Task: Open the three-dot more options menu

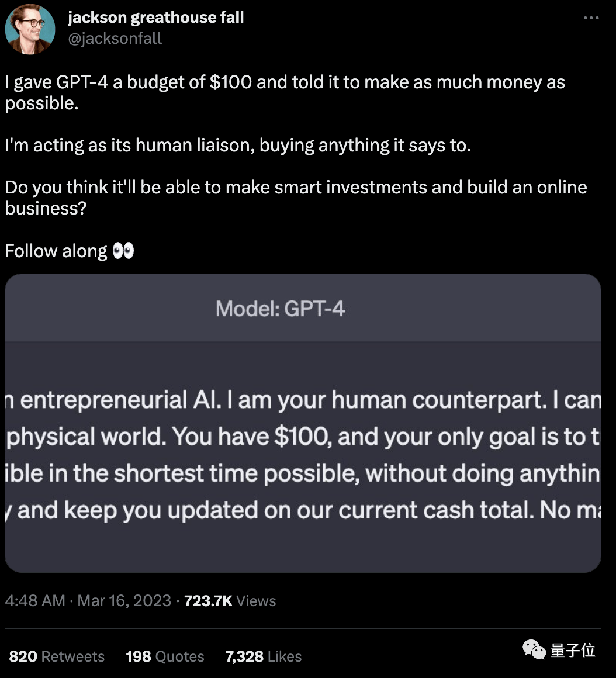Action: [591, 19]
